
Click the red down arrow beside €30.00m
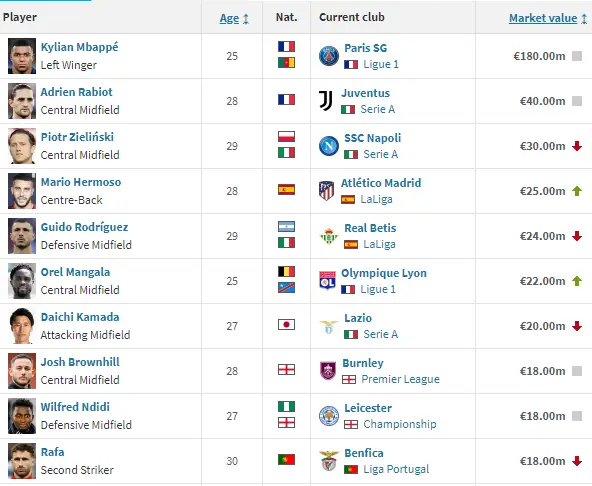point(577,146)
